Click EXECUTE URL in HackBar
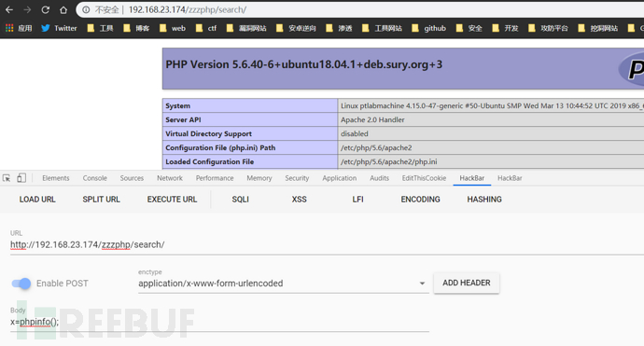Screen dimensions: 644x346 [x=172, y=200]
